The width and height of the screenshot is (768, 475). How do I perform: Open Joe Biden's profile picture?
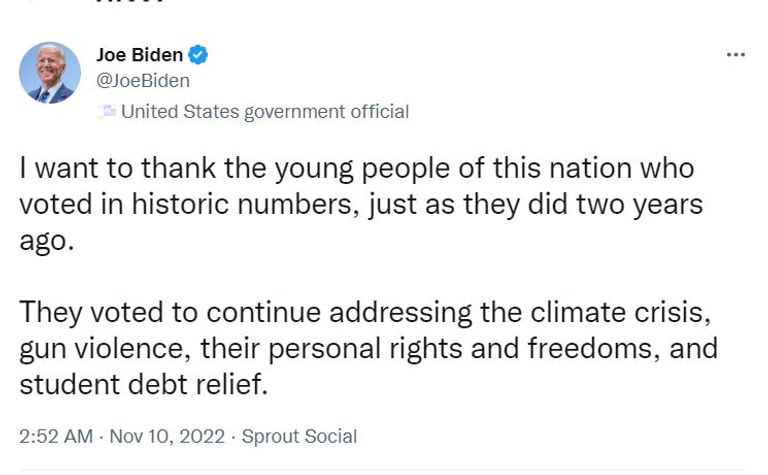point(50,72)
